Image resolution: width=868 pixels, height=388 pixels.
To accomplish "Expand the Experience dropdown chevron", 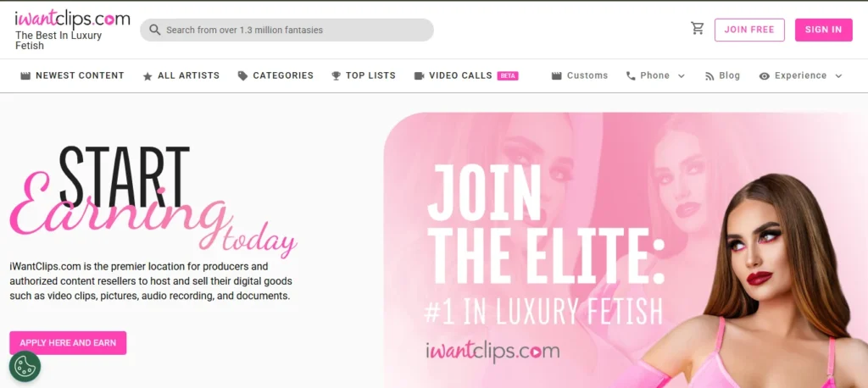I will click(x=838, y=76).
